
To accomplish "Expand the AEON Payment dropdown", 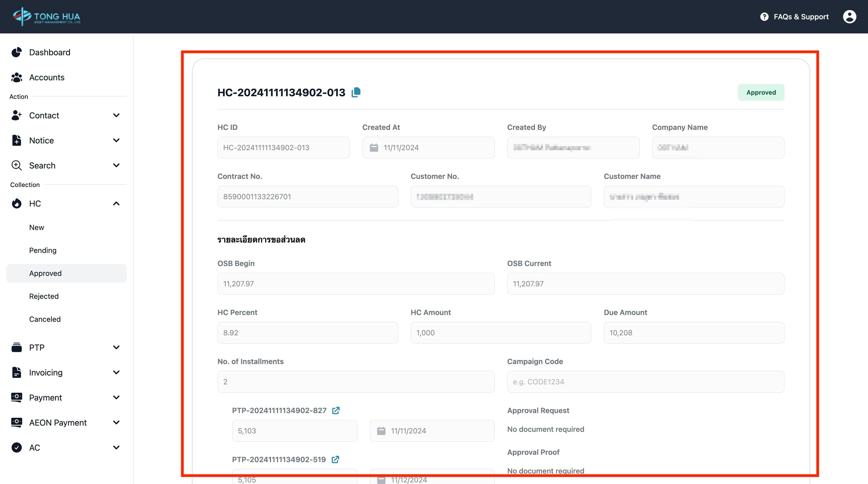I will coord(116,422).
